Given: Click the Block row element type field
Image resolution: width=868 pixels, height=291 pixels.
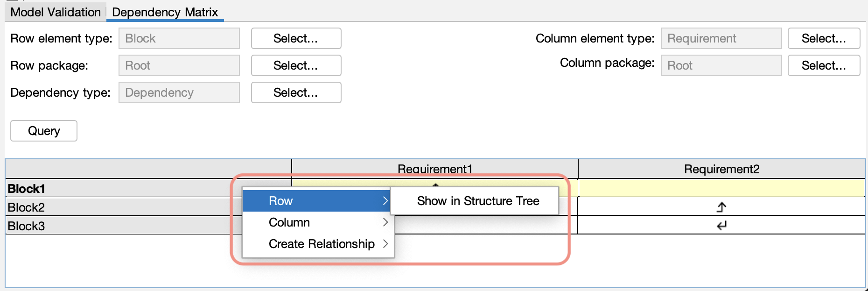Looking at the screenshot, I should click(x=179, y=38).
